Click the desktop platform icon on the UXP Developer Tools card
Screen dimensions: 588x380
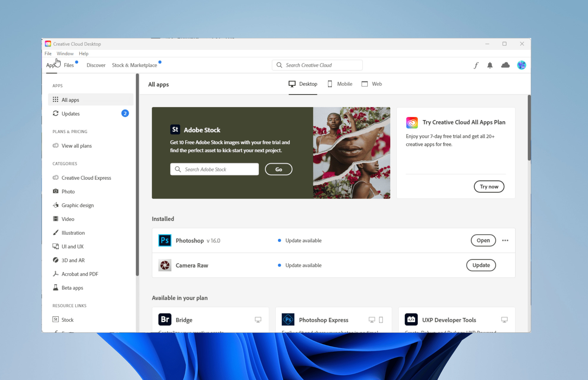coord(504,320)
